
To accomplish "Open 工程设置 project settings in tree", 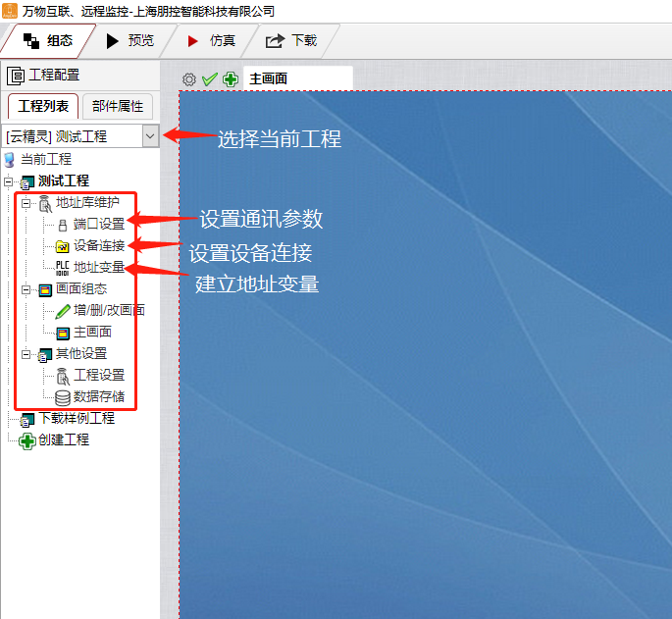I will (x=98, y=375).
